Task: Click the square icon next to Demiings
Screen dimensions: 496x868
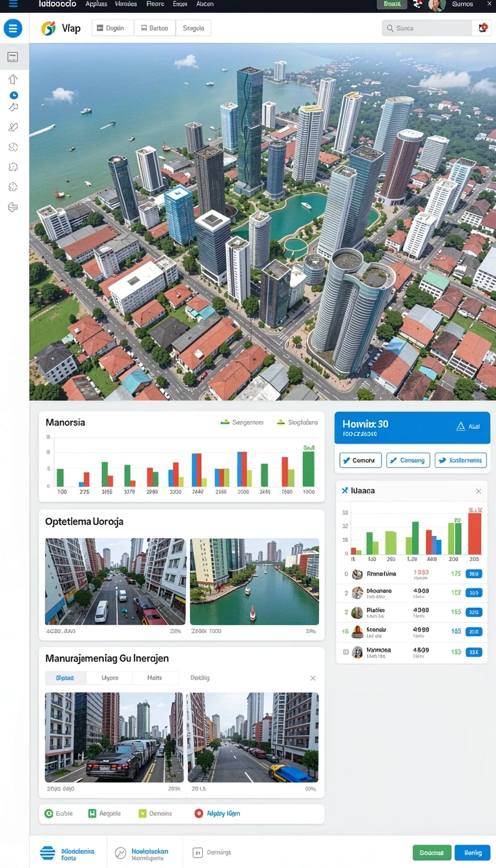Action: 198,852
